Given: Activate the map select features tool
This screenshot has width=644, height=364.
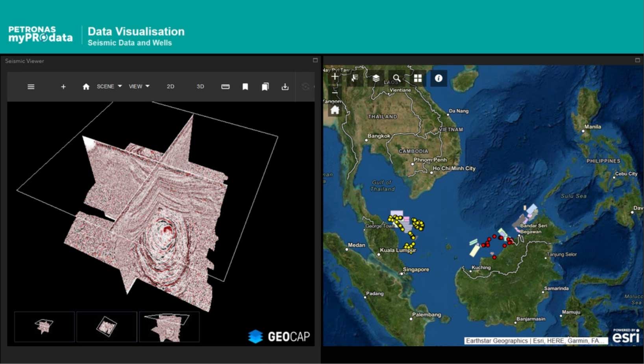Looking at the screenshot, I should pos(355,78).
